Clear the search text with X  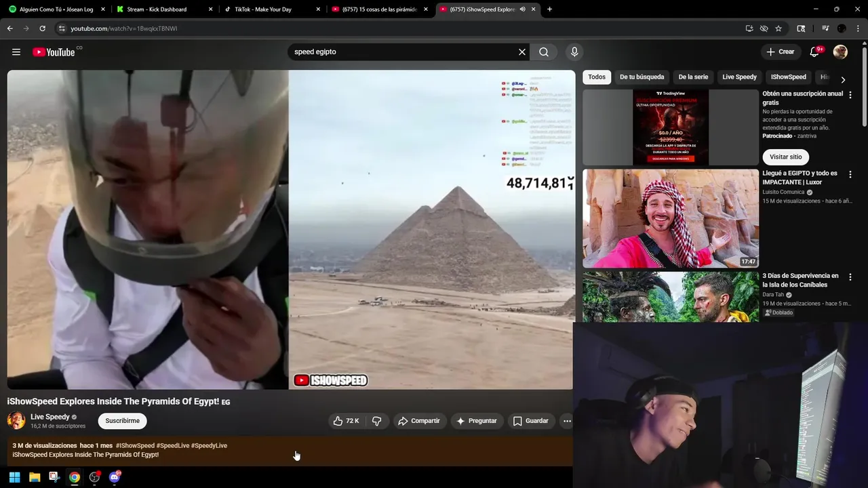click(x=522, y=52)
